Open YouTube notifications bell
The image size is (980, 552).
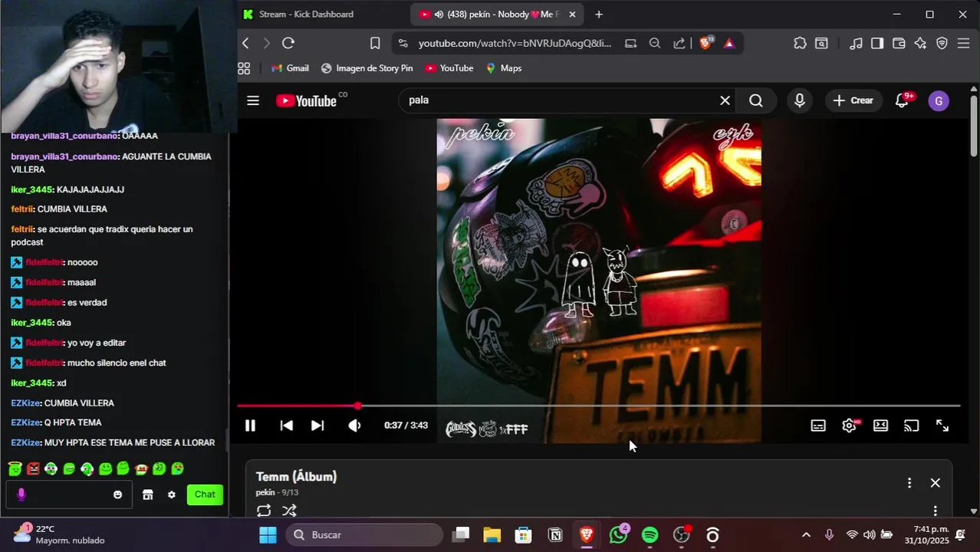pos(903,100)
